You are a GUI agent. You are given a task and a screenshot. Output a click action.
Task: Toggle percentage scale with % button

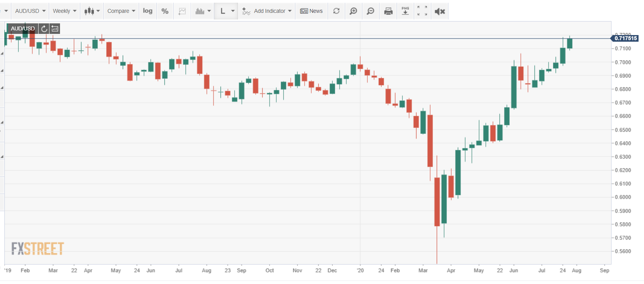coord(165,11)
